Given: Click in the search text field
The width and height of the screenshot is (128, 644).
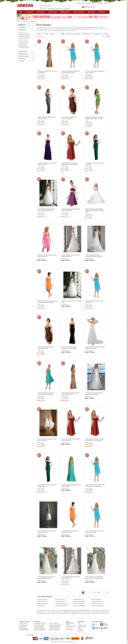Looking at the screenshot, I should pos(53,6).
